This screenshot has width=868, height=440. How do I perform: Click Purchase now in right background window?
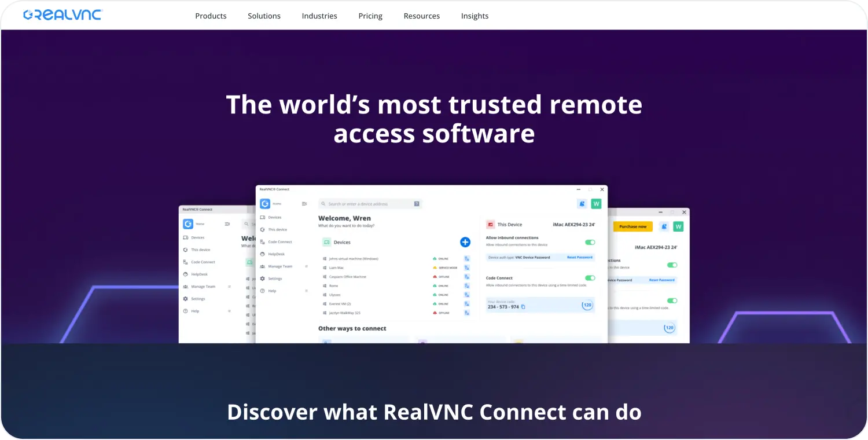633,226
